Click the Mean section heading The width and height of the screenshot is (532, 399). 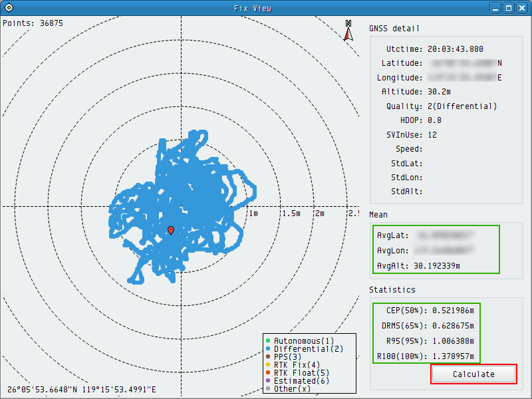(x=378, y=215)
